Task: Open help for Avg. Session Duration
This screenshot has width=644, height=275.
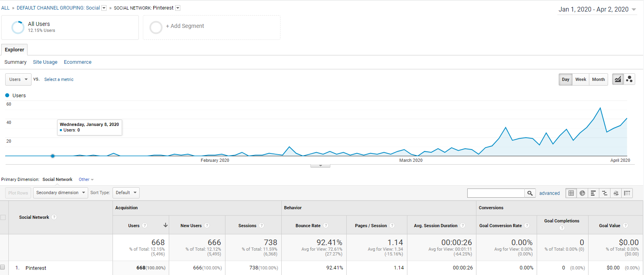Action: coord(463,226)
